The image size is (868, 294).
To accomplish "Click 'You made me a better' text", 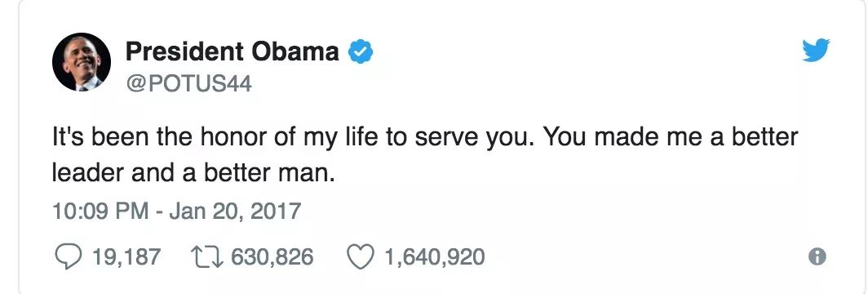I will point(670,136).
